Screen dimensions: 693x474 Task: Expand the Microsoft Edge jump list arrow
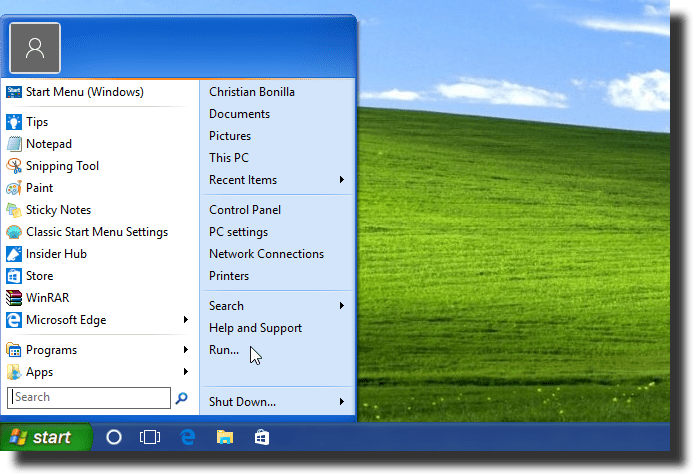tap(186, 320)
